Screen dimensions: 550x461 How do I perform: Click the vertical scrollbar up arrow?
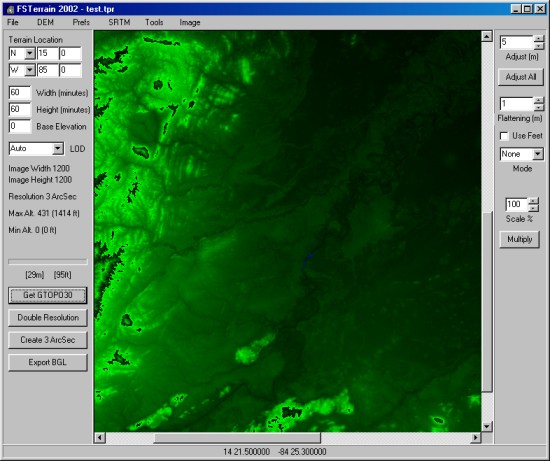(487, 36)
